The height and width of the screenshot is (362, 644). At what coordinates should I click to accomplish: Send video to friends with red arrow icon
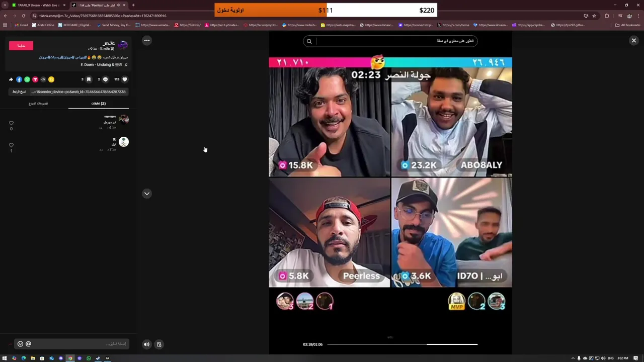coord(35,79)
